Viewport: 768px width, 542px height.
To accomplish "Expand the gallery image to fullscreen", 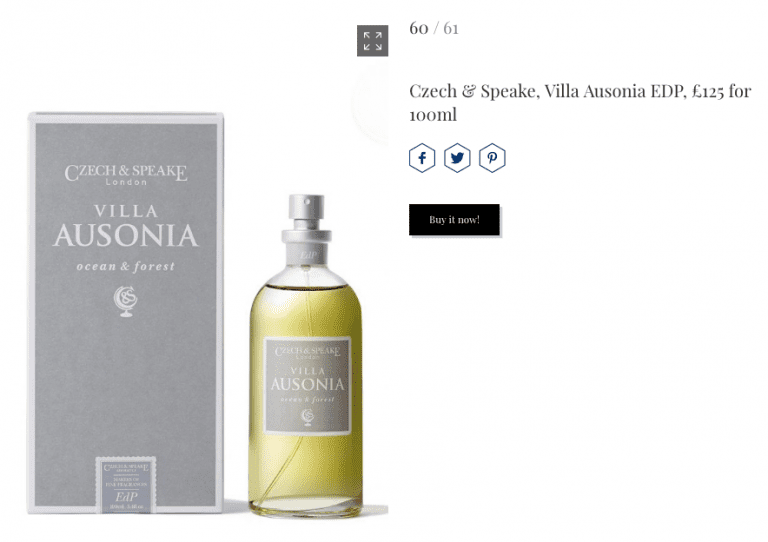I will [372, 41].
